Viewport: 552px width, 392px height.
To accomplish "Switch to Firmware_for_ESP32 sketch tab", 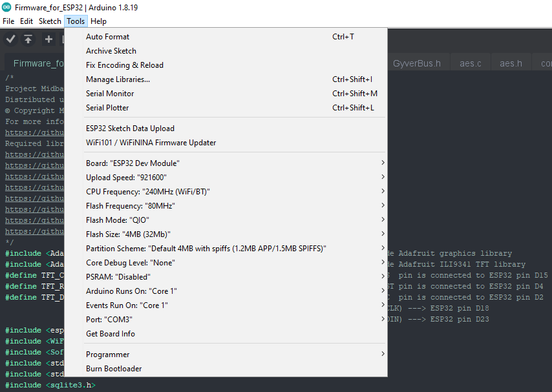I will (34, 63).
